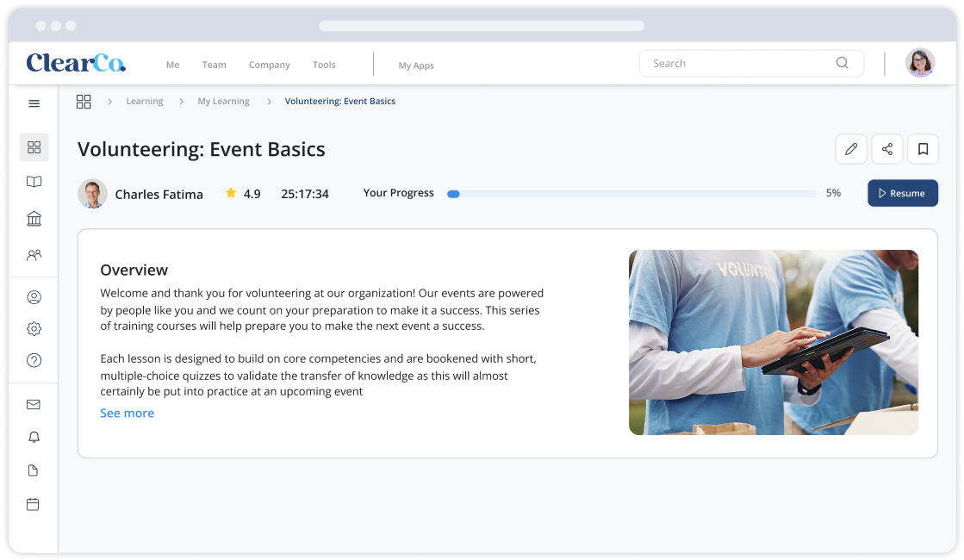Go to My Learning breadcrumb
The width and height of the screenshot is (964, 560).
pyautogui.click(x=224, y=102)
